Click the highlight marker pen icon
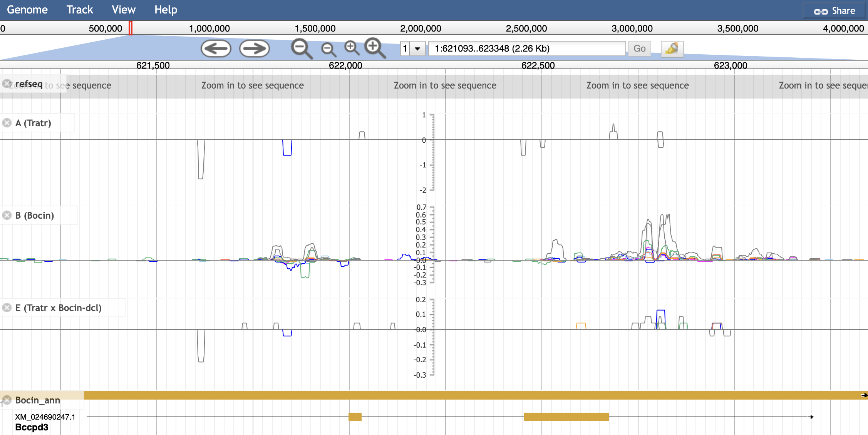This screenshot has height=435, width=868. point(672,49)
